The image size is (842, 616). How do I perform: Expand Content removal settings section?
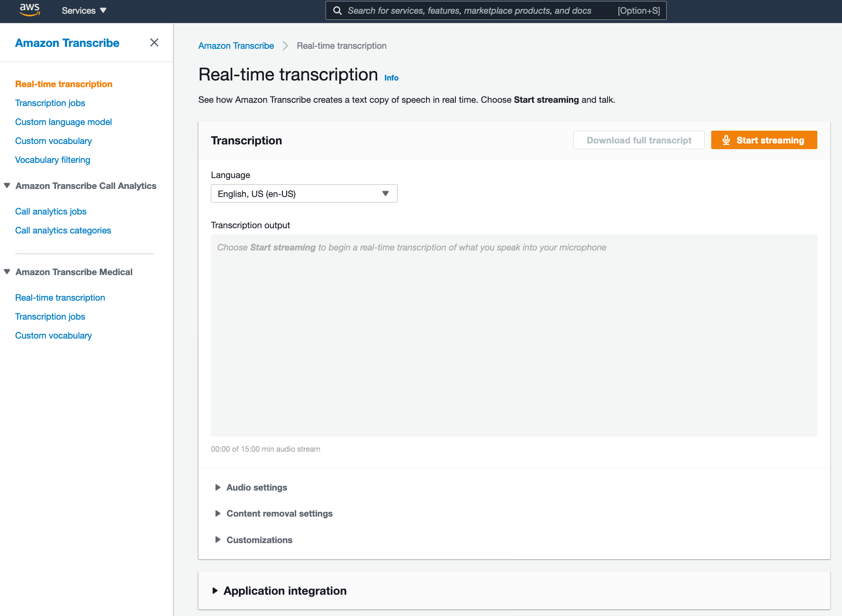click(x=274, y=513)
